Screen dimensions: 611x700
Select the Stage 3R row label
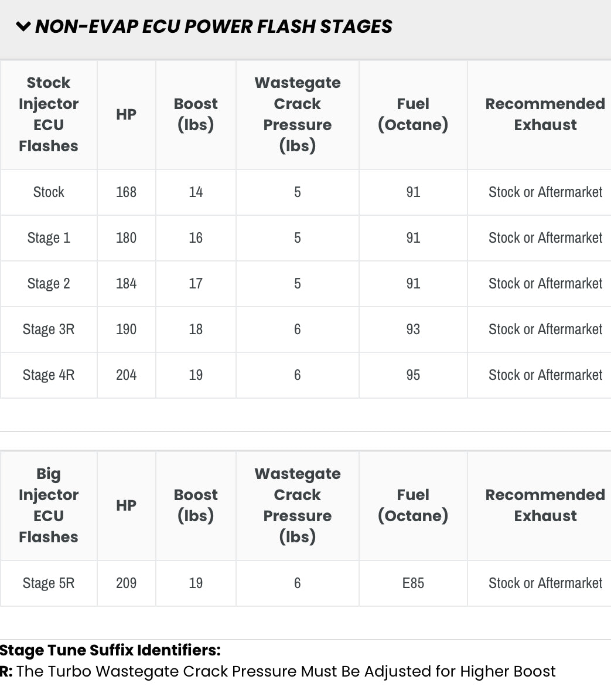[49, 329]
